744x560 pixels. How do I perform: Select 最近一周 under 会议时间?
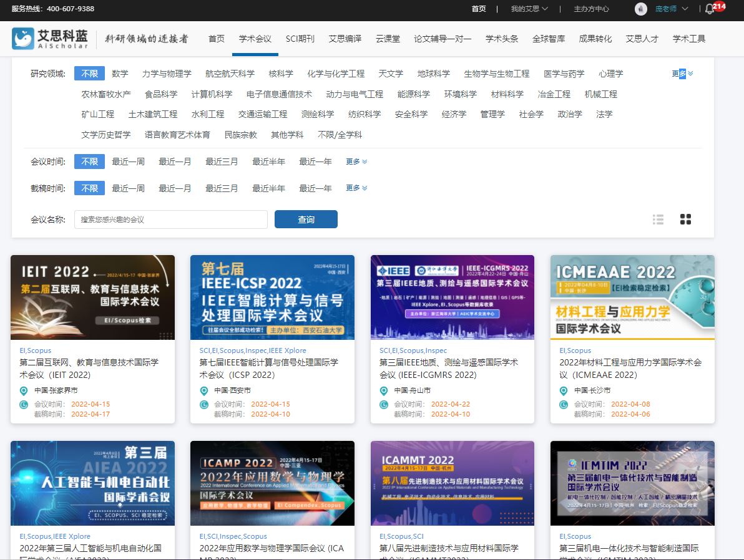(128, 162)
